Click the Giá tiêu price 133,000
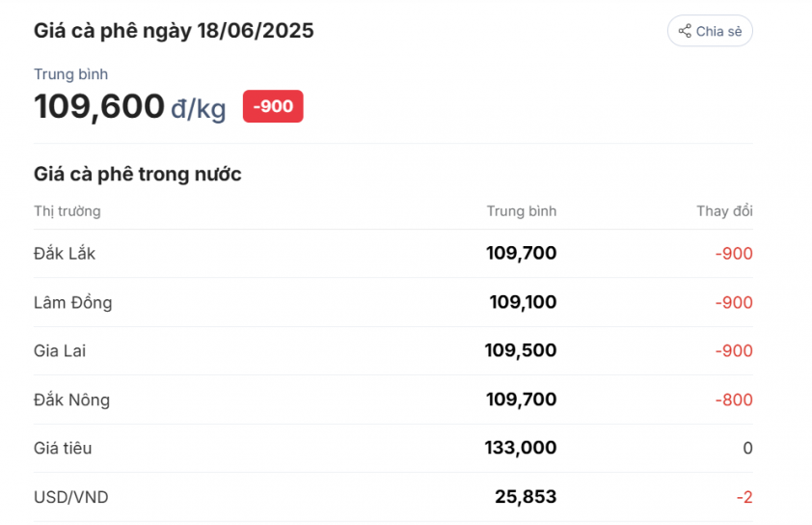812x525 pixels. [x=521, y=448]
